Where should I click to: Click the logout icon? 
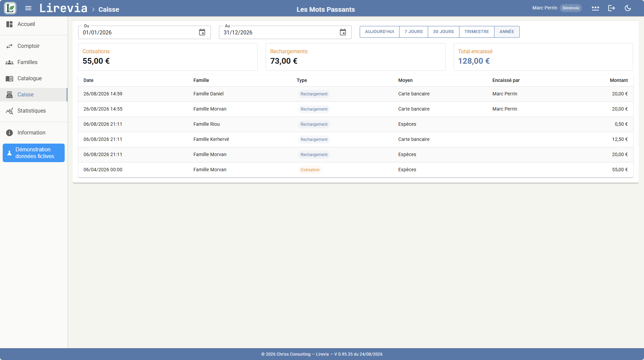click(612, 8)
